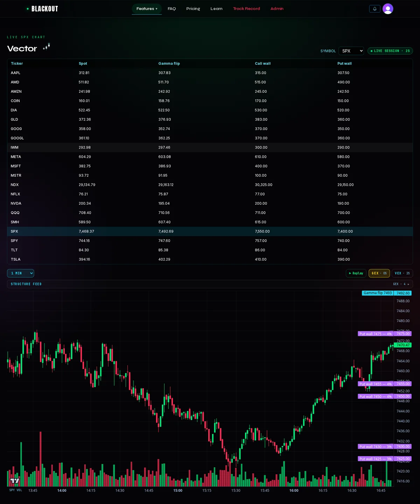Select the Put wall 7450 — 4% marker

click(x=376, y=397)
